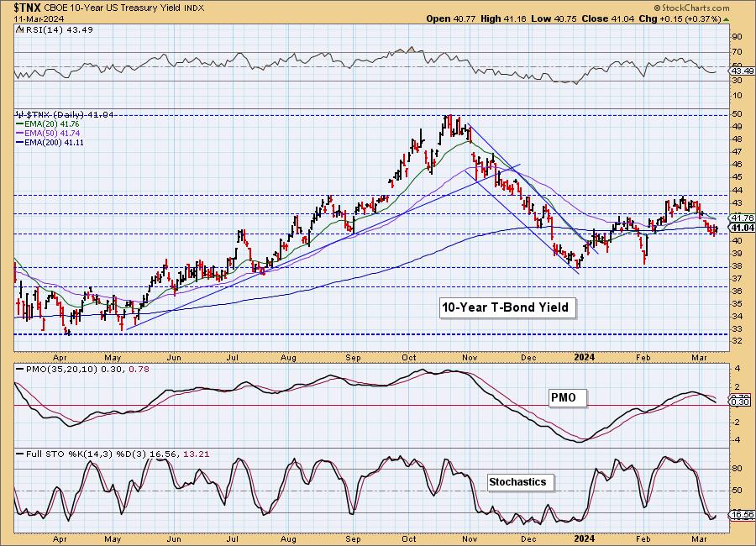Click the 'Oct' label under the price chart

point(409,358)
